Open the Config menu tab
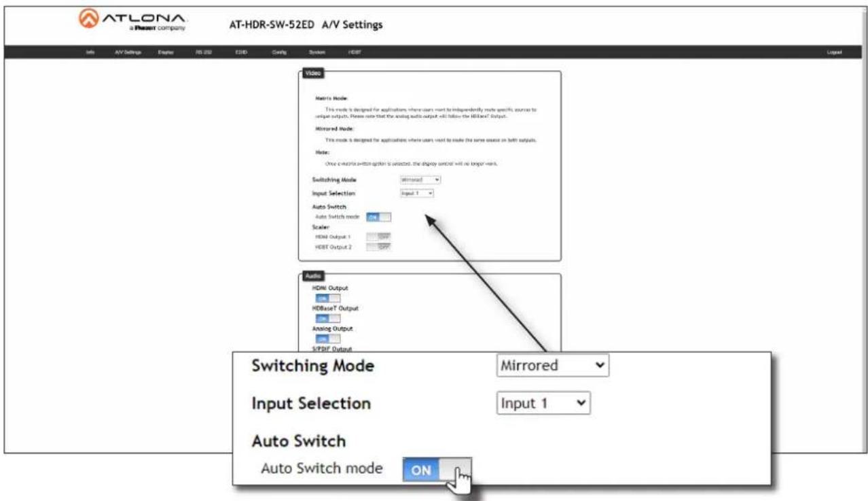 (x=278, y=52)
